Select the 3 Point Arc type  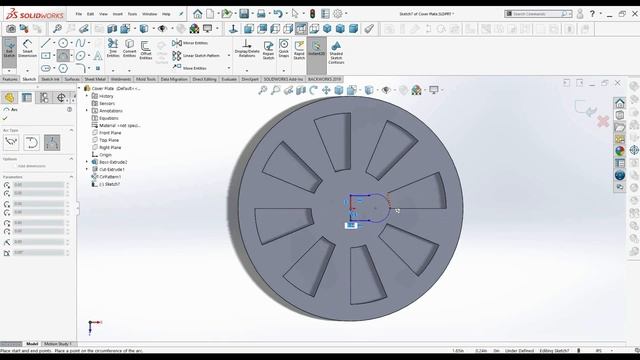click(x=52, y=142)
